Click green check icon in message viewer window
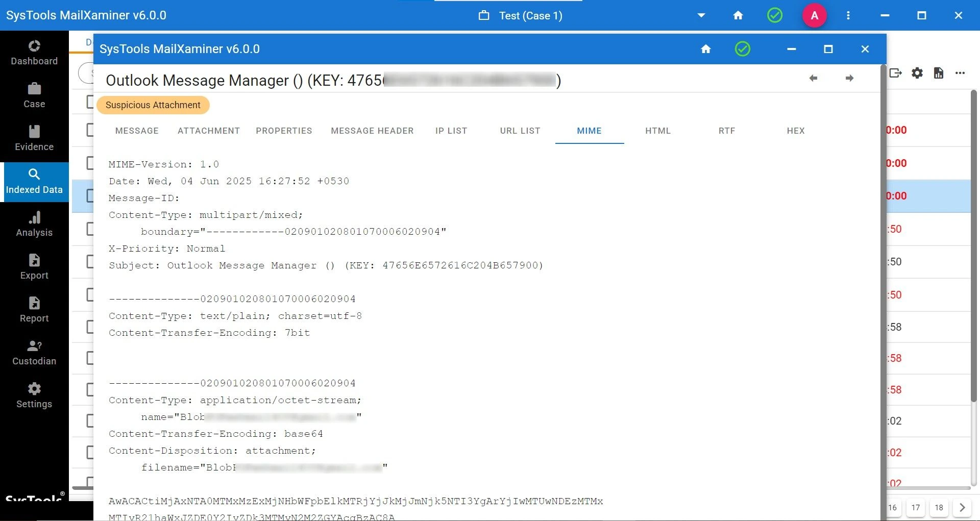980x521 pixels. coord(743,49)
